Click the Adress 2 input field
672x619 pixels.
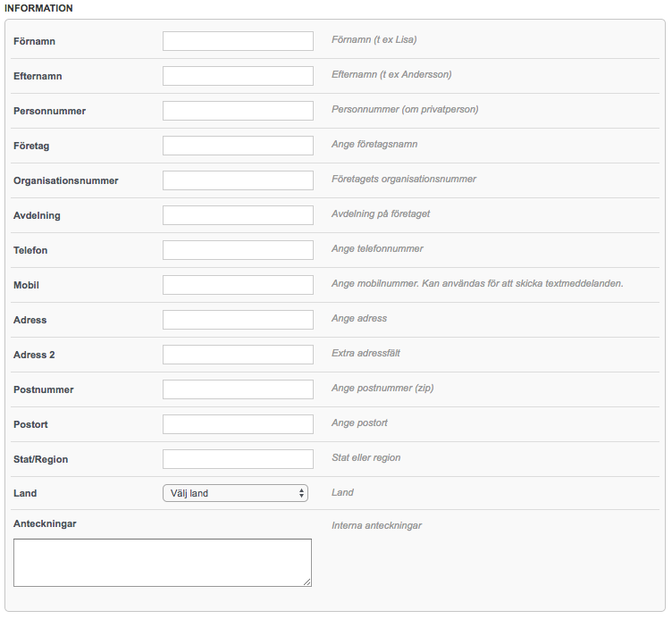click(238, 355)
